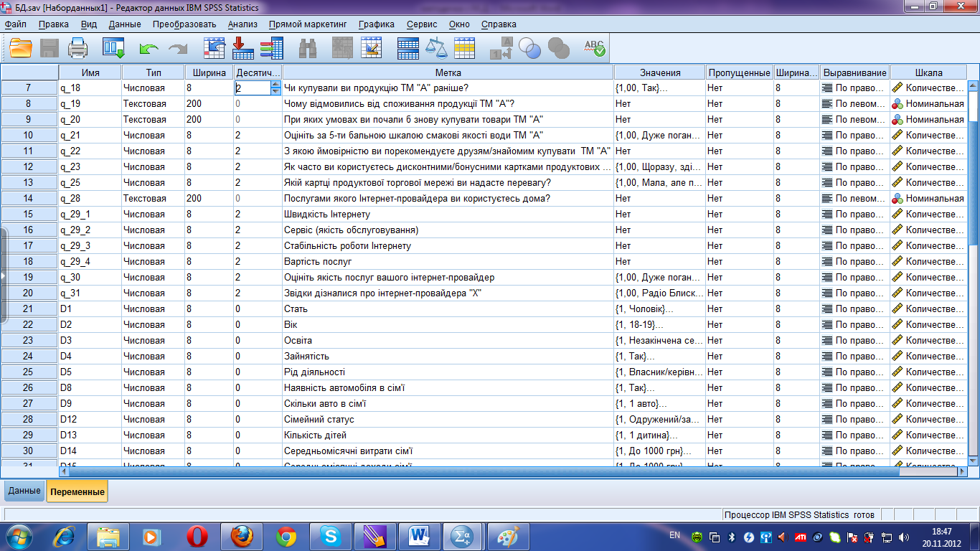
Task: Open Internet Explorer from the taskbar
Action: tap(65, 536)
